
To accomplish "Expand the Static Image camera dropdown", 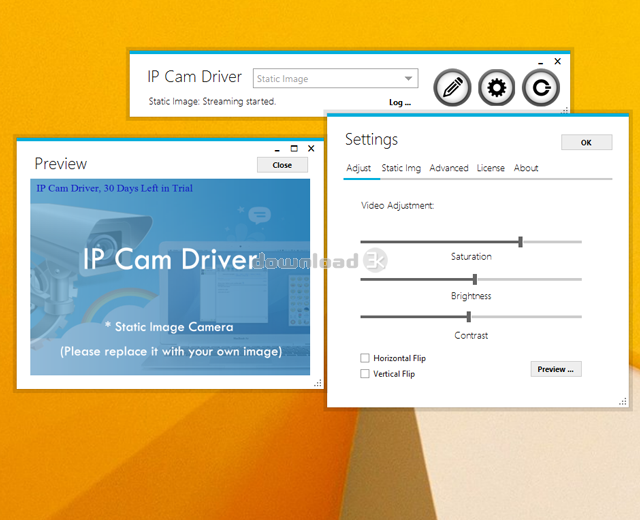I will (408, 79).
